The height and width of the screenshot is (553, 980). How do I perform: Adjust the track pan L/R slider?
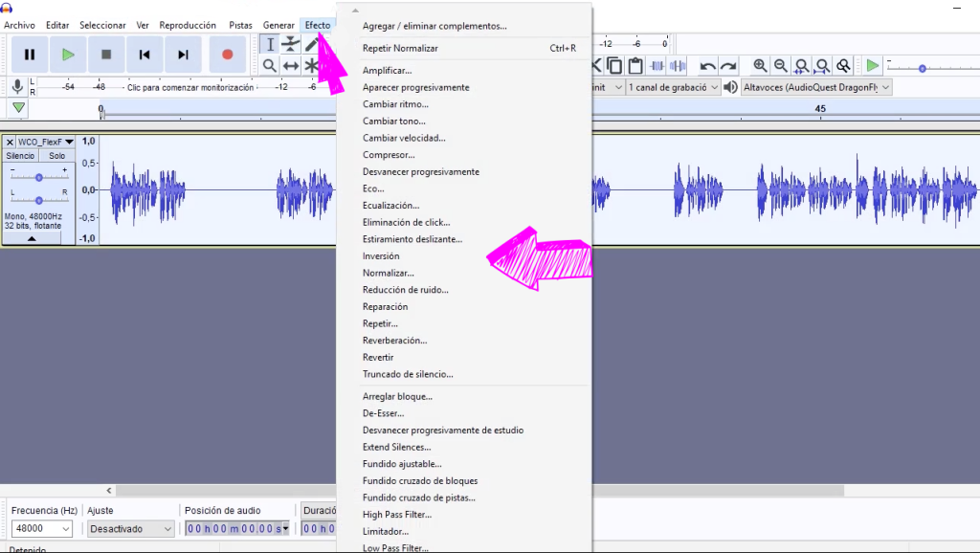pyautogui.click(x=38, y=200)
